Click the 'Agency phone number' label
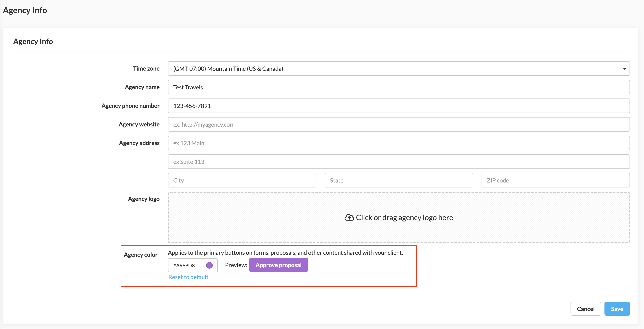Viewport: 644px width, 329px height. (130, 106)
